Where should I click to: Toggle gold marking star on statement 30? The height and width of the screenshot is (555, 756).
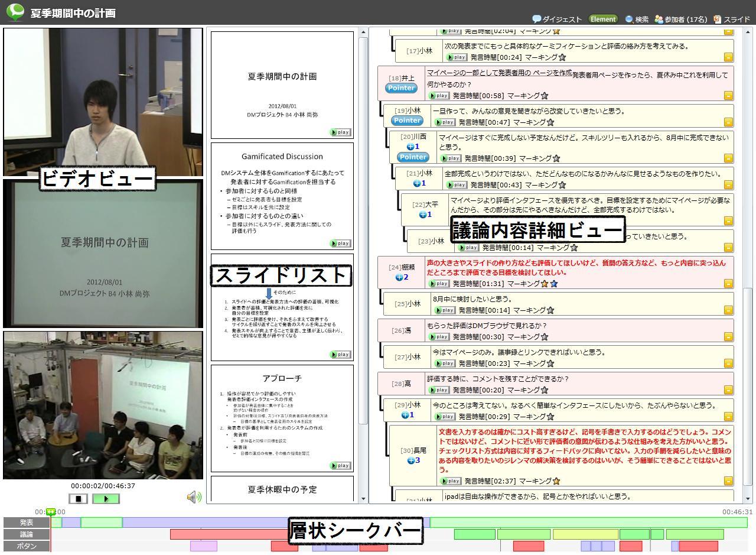556,481
